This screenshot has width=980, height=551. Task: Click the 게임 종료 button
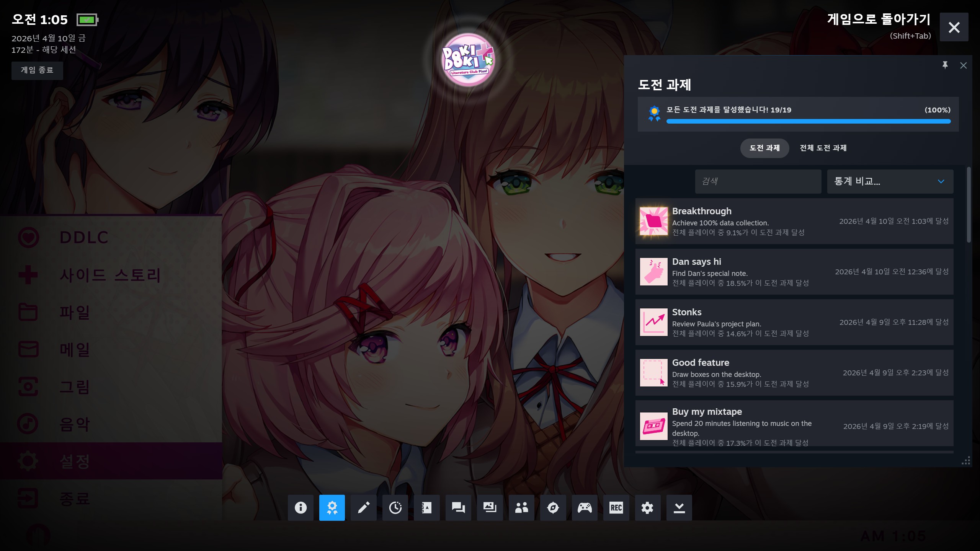pos(37,70)
